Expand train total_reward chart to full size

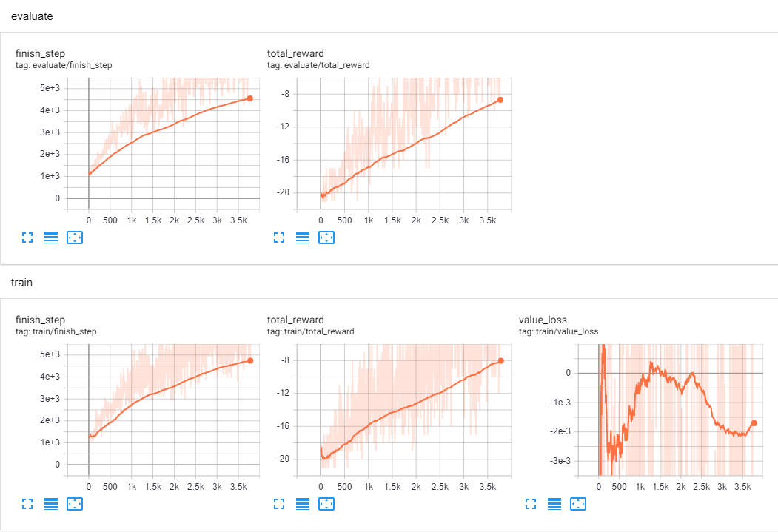(279, 504)
